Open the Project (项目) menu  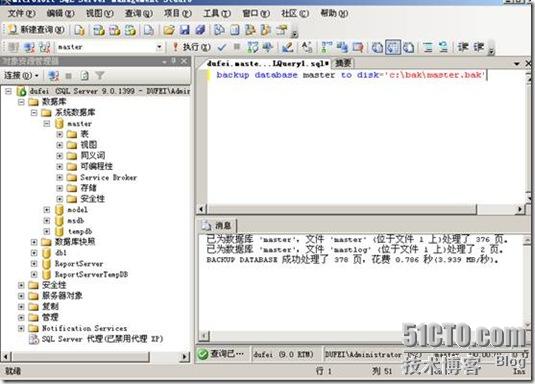pos(177,13)
